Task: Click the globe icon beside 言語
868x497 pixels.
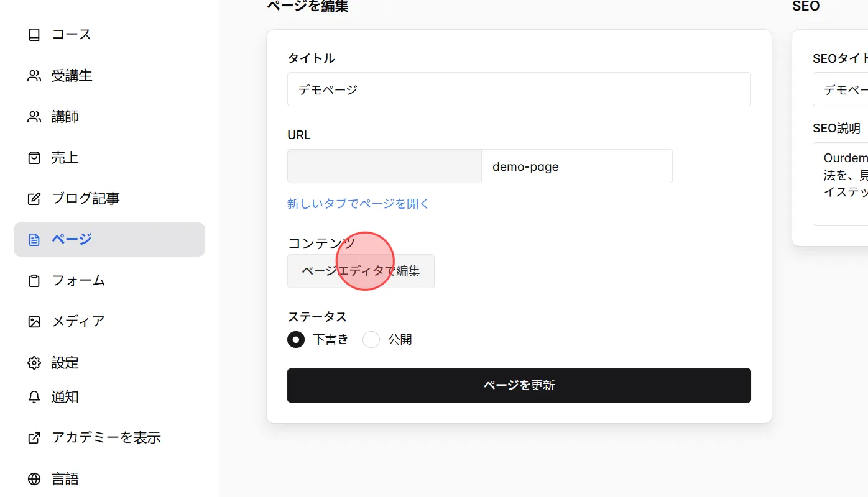Action: [34, 479]
